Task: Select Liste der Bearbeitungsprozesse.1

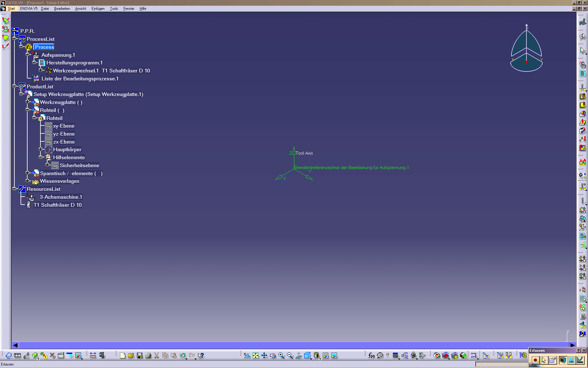Action: pos(80,79)
